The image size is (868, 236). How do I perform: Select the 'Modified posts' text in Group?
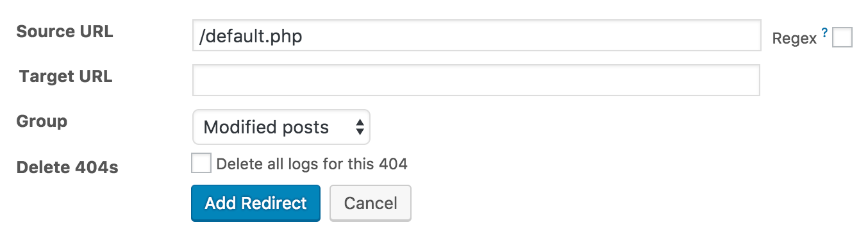tap(266, 127)
